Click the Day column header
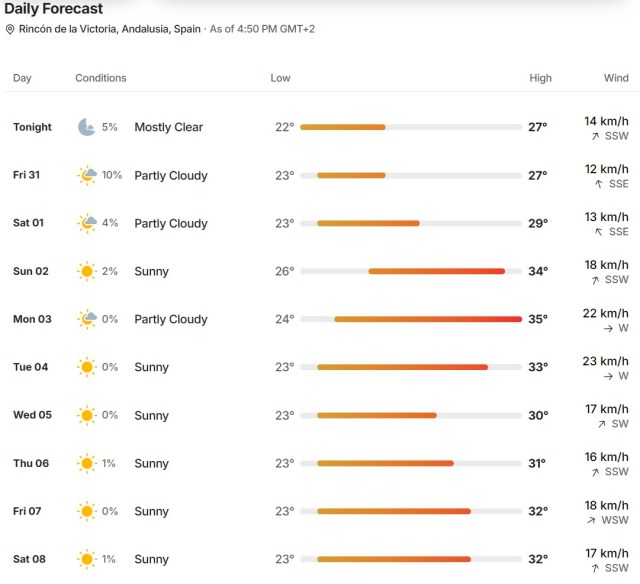Viewport: 640px width, 584px height. 22,78
